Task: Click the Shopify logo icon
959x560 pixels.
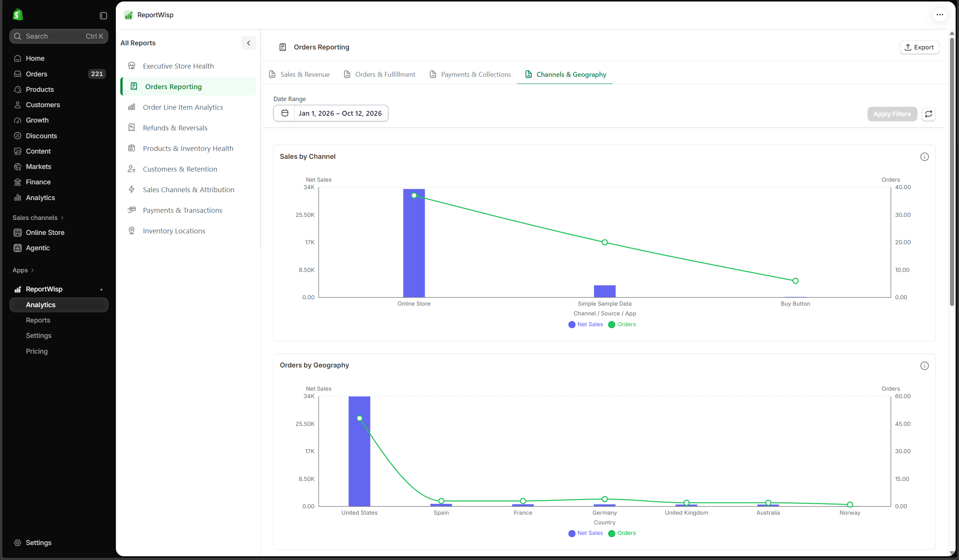Action: [x=18, y=15]
